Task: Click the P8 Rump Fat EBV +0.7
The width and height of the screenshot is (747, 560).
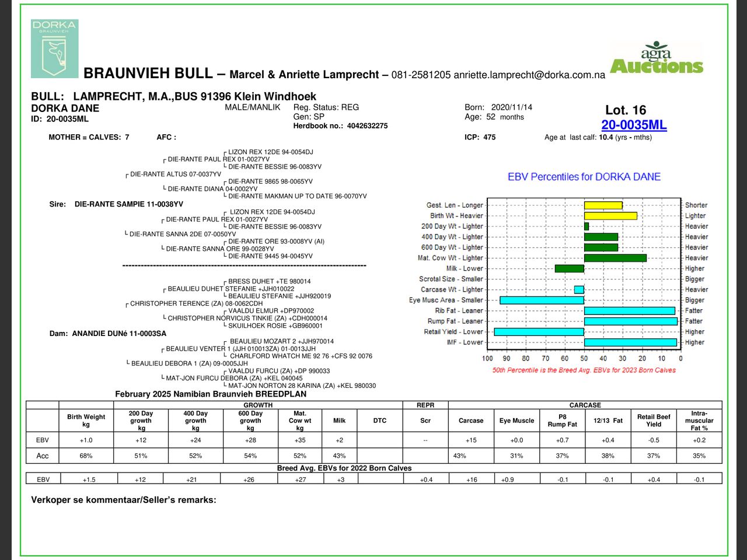Action: 562,440
